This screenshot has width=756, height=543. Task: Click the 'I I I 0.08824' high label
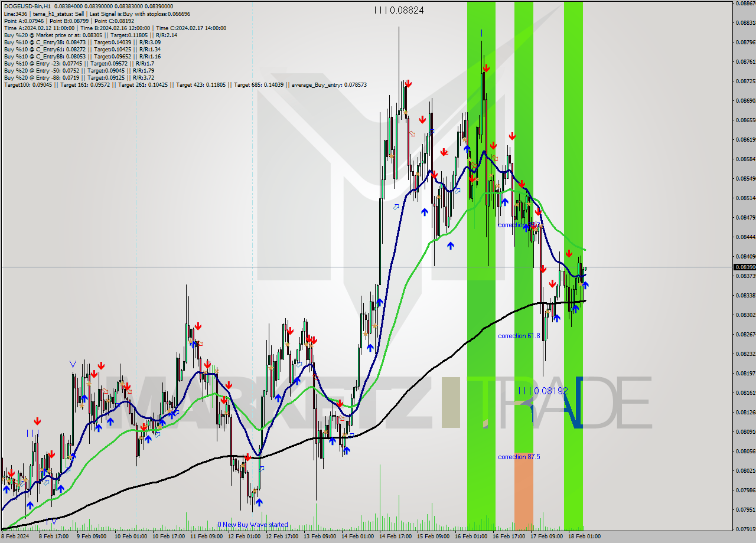(399, 10)
